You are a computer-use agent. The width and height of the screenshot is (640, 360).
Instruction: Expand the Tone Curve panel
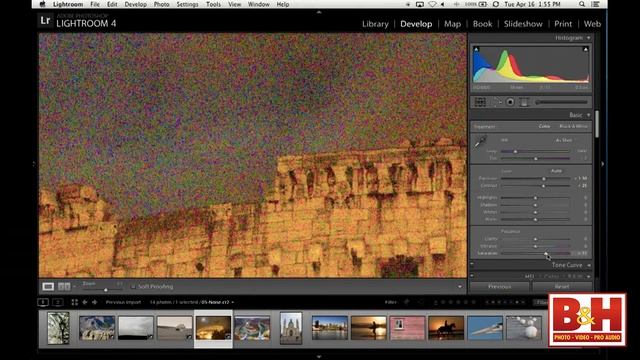(589, 265)
